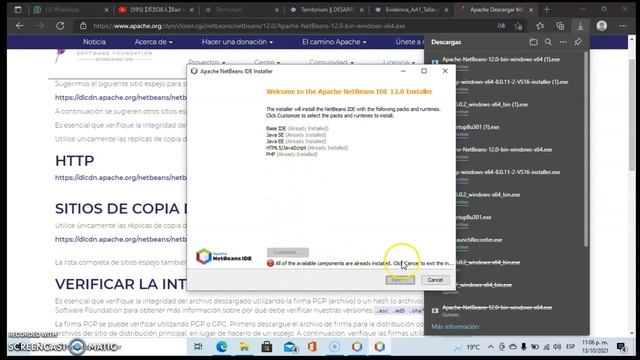The width and height of the screenshot is (640, 360).
Task: Expand the Licencia dropdown
Action: coord(399,62)
